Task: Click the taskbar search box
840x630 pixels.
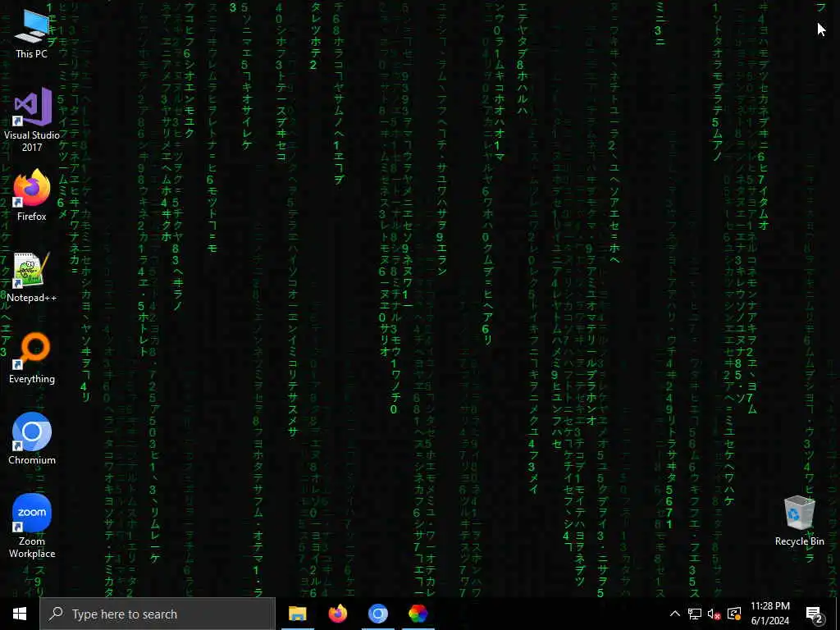Action: pyautogui.click(x=157, y=614)
